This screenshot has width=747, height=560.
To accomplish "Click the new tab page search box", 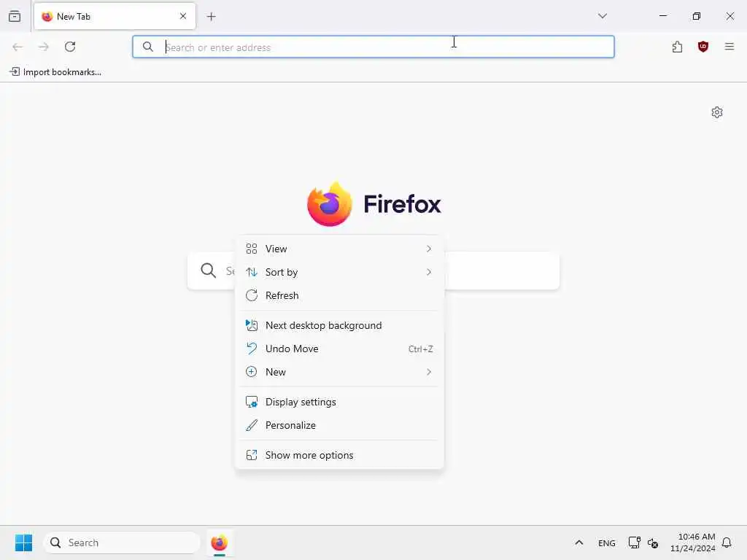I will 373,271.
